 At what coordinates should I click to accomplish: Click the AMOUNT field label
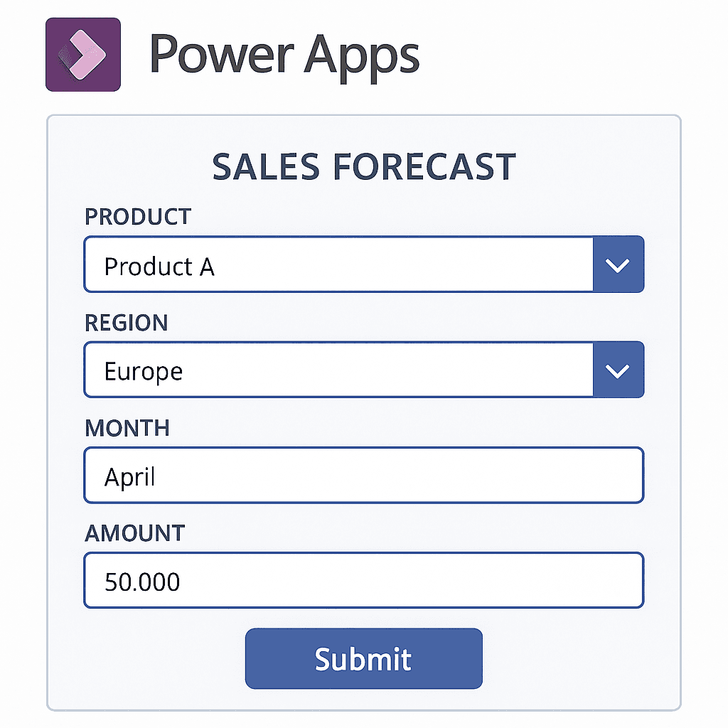(134, 533)
